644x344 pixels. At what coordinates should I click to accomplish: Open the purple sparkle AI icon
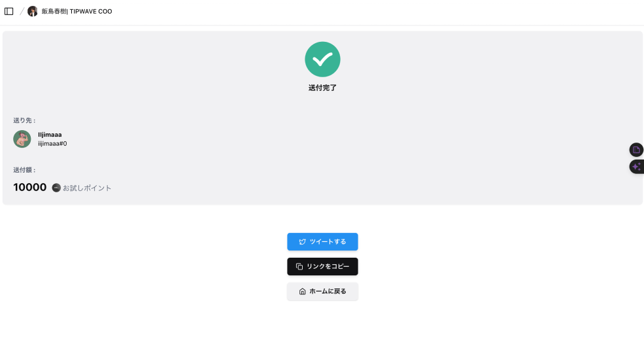click(636, 167)
